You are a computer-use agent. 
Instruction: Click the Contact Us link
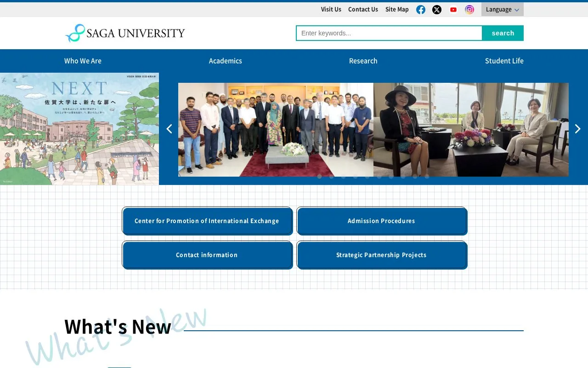[363, 9]
